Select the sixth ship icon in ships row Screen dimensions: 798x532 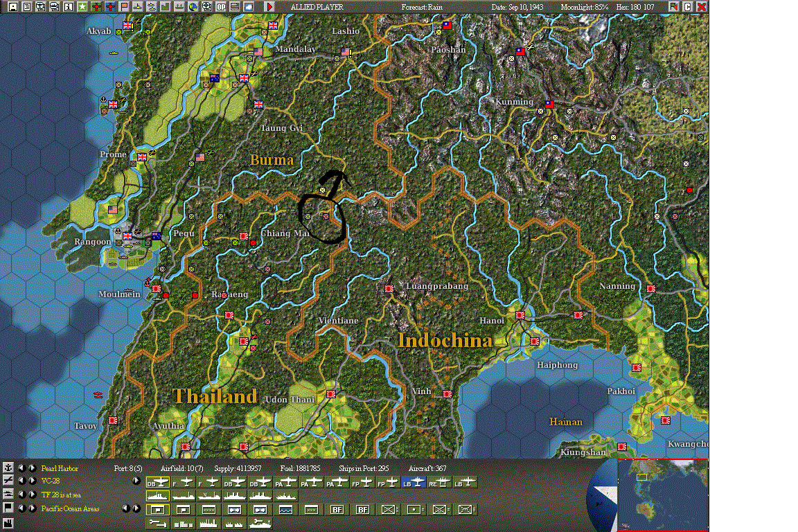tap(285, 495)
